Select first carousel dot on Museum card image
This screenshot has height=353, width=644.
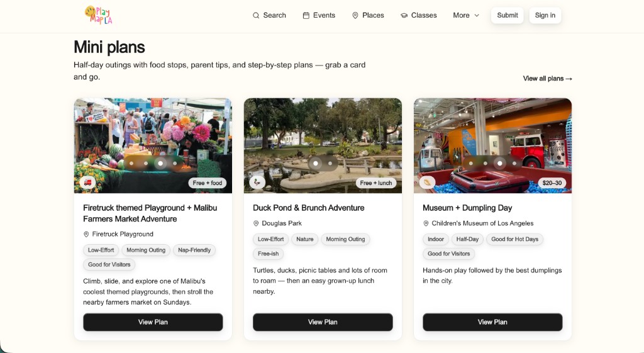(x=470, y=163)
